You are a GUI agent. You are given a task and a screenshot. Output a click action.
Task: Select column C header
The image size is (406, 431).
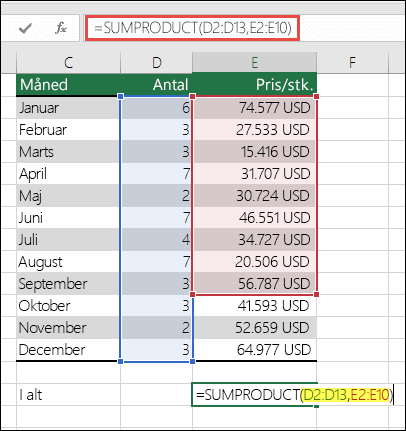point(68,62)
